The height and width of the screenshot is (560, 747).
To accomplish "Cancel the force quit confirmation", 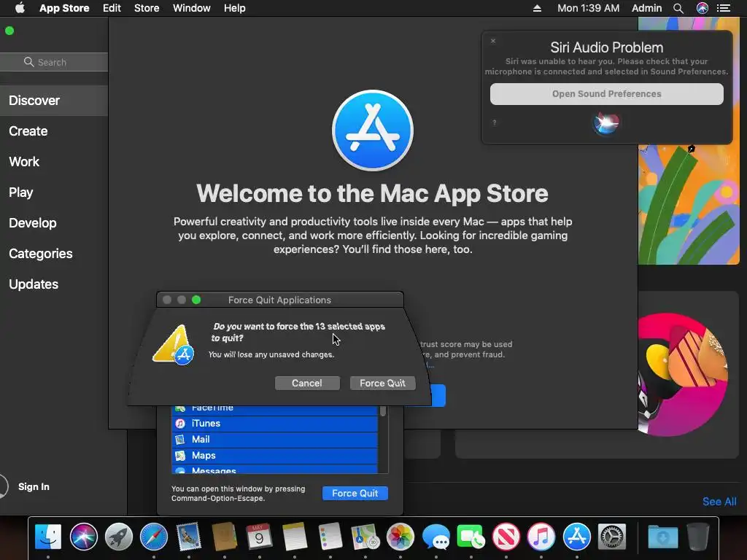I will point(307,384).
